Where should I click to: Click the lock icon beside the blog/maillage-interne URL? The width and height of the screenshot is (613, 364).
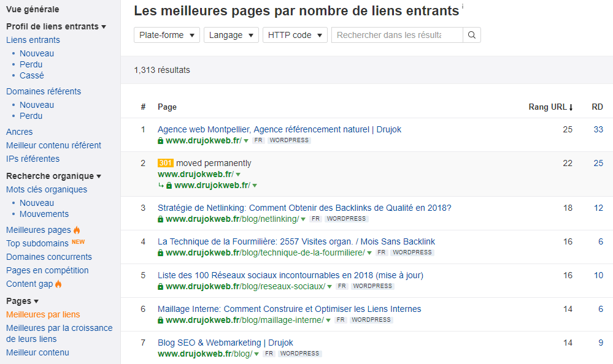pos(160,320)
